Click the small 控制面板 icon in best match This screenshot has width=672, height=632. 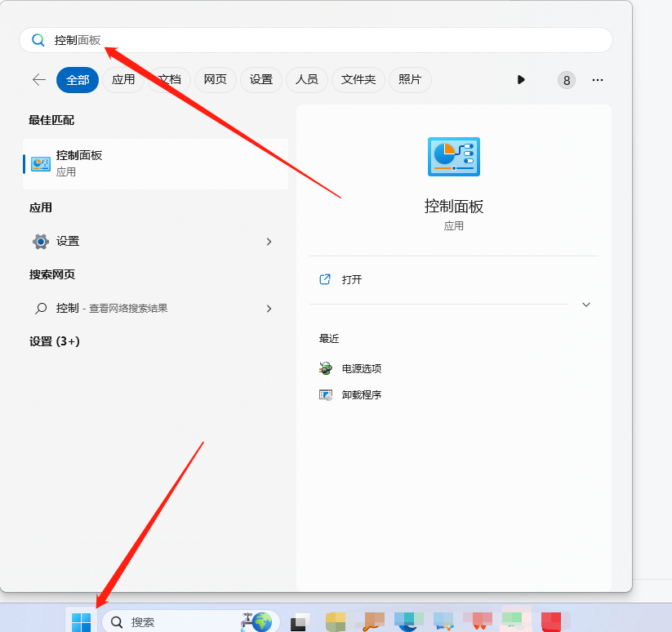tap(41, 164)
